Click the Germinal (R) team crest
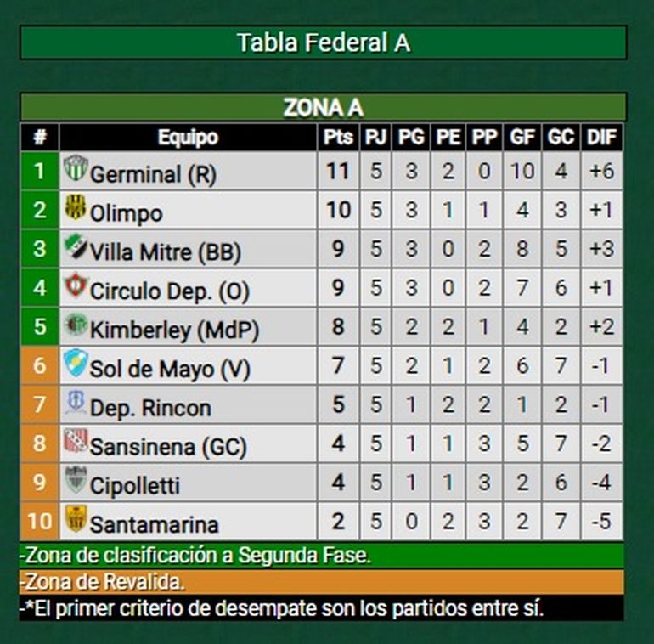 point(76,168)
